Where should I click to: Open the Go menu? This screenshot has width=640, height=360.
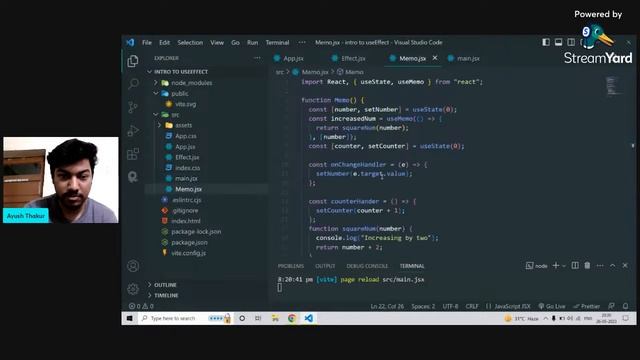[236, 42]
